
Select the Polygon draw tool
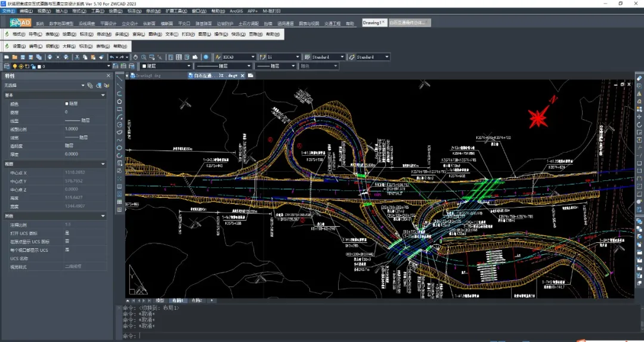point(120,101)
